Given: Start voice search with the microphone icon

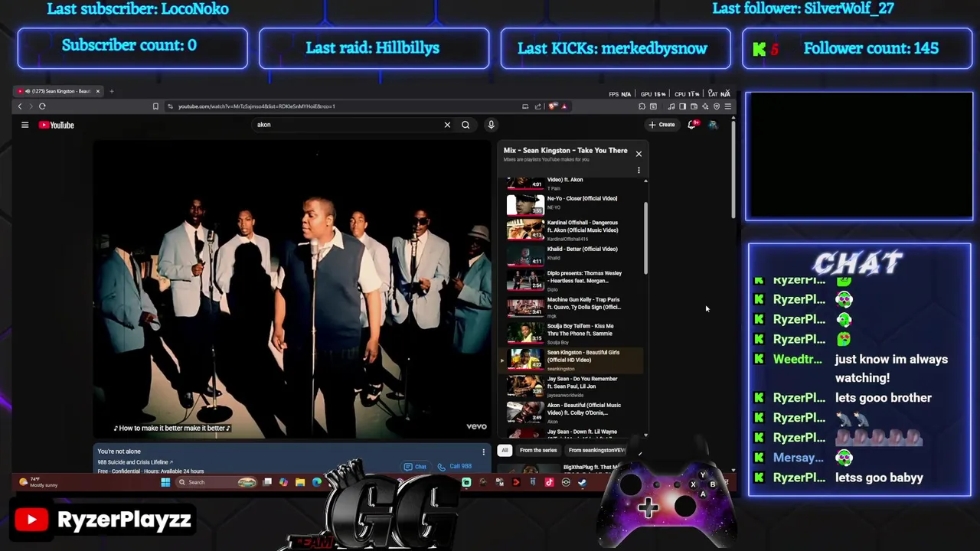Looking at the screenshot, I should [x=491, y=125].
